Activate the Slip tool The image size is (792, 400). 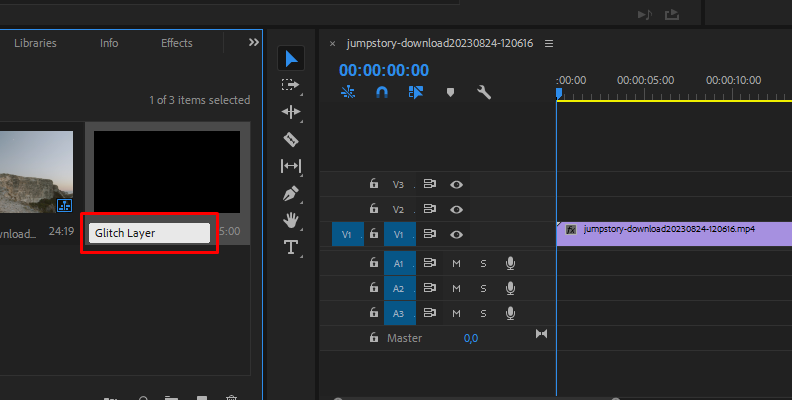[291, 166]
